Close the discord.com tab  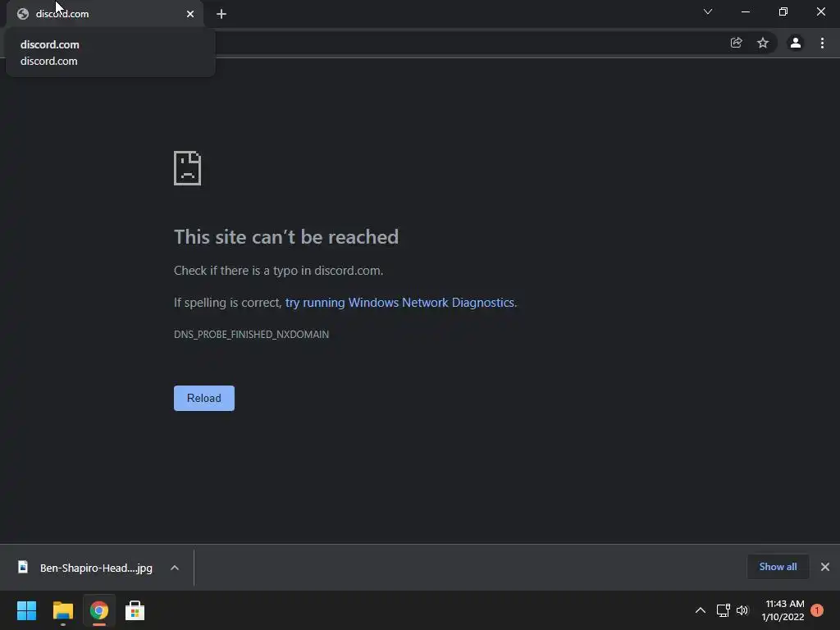click(190, 14)
